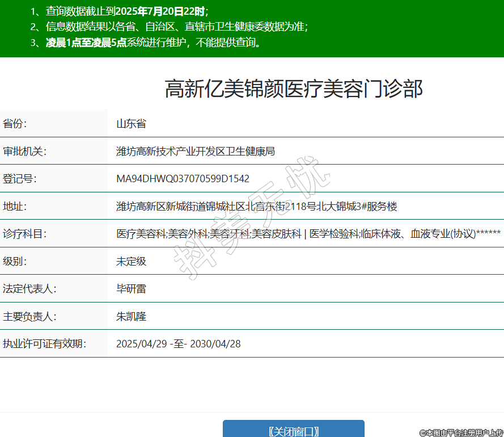Click the approving authority 潍坊高新技术产业开发区卫生健康局
The image size is (504, 437).
point(196,151)
